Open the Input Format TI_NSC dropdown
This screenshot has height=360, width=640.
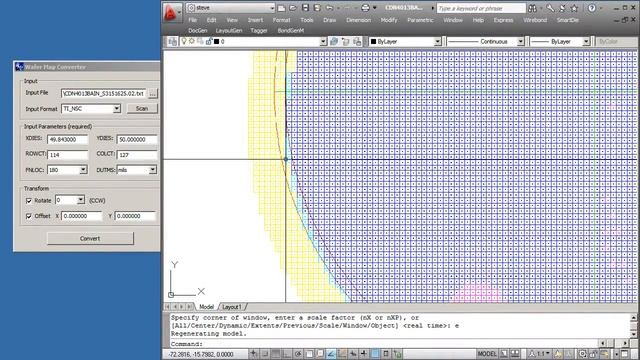(x=117, y=109)
